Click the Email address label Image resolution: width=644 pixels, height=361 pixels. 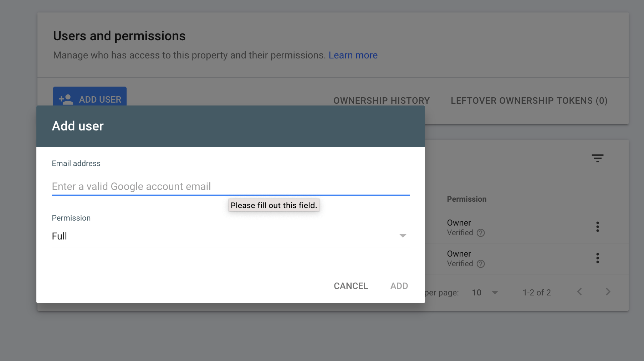coord(76,164)
